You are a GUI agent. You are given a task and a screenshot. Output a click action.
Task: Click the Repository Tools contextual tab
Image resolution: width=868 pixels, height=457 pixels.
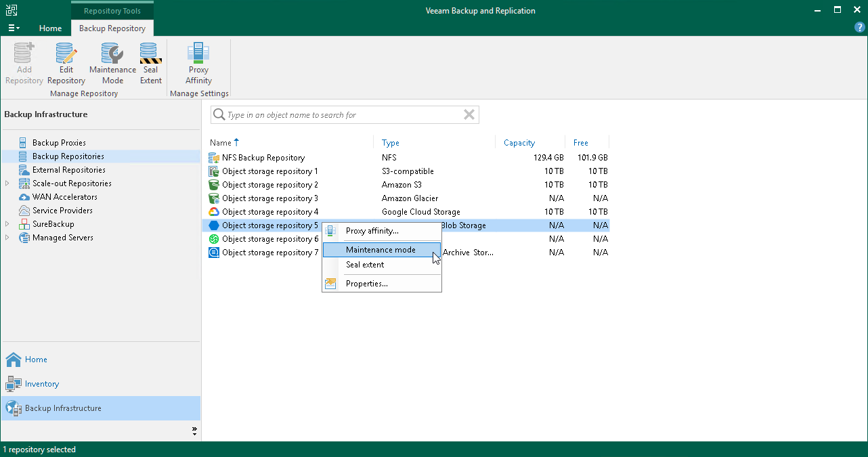pyautogui.click(x=112, y=11)
